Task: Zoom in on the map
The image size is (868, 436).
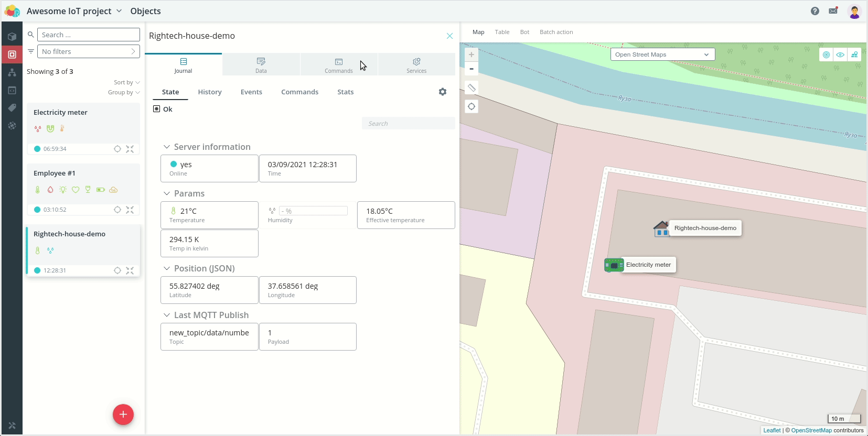Action: (x=471, y=54)
